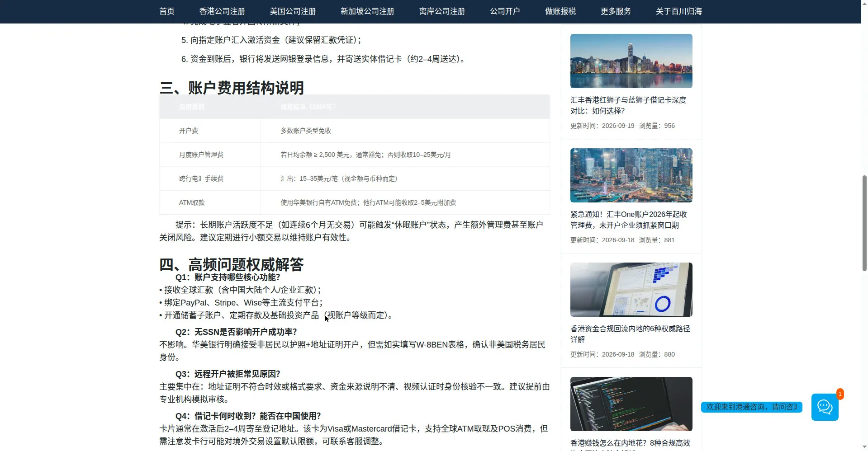
Task: Open the laptop dashboard charts thumbnail
Action: pyautogui.click(x=631, y=290)
